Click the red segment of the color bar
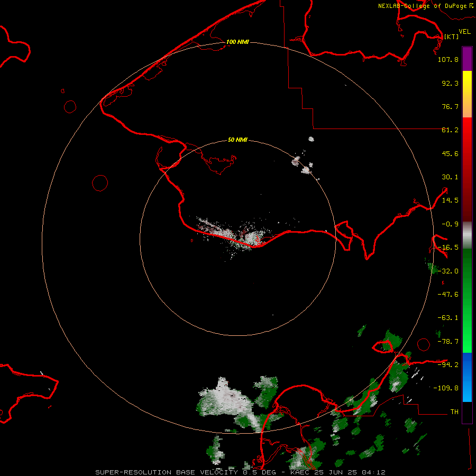The height and width of the screenshot is (476, 476). pos(467,169)
